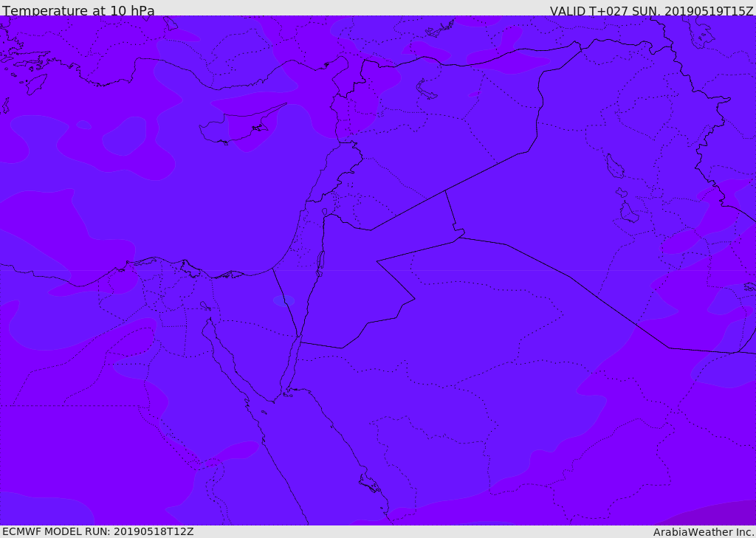756x538 pixels.
Task: Click the 'ECMWF MODEL RUN: 20190518T12Z' text
Action: pyautogui.click(x=98, y=531)
